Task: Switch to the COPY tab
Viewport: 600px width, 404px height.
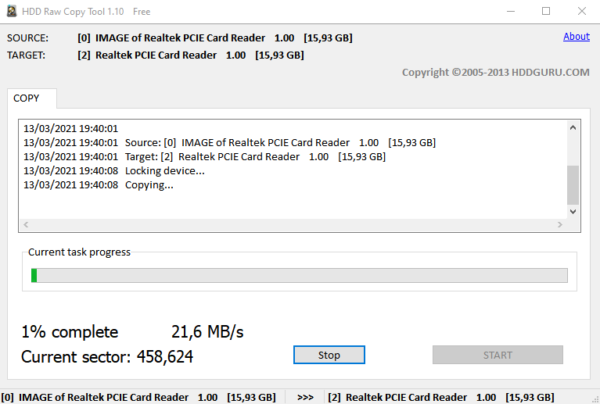Action: tap(32, 99)
